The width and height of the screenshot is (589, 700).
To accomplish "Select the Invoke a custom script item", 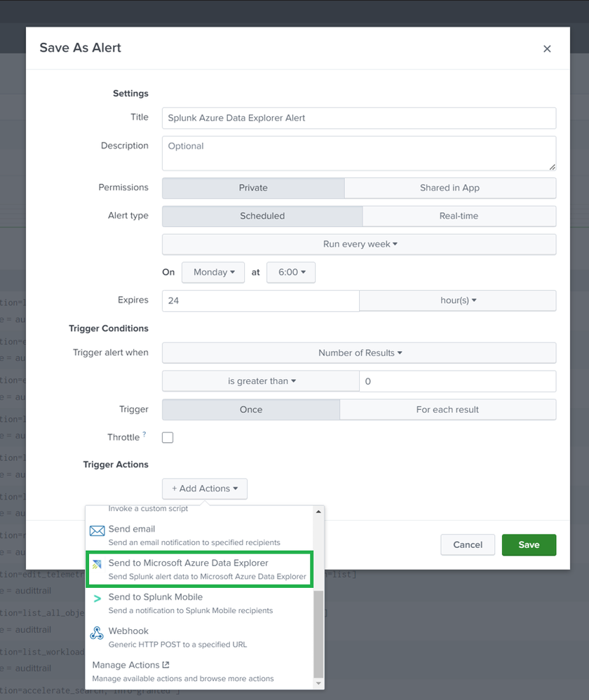I will pyautogui.click(x=148, y=509).
